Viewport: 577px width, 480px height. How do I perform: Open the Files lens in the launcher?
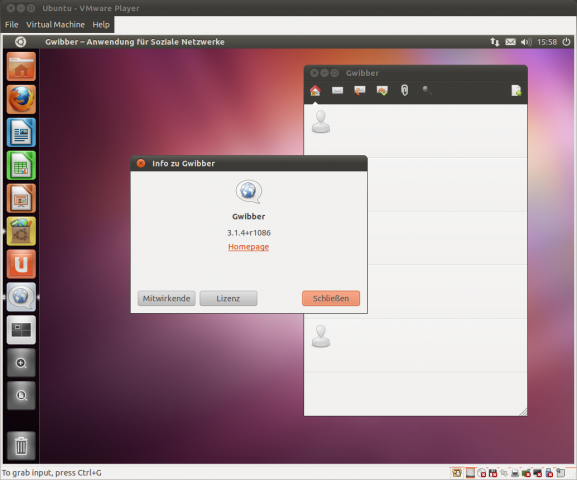tap(21, 396)
